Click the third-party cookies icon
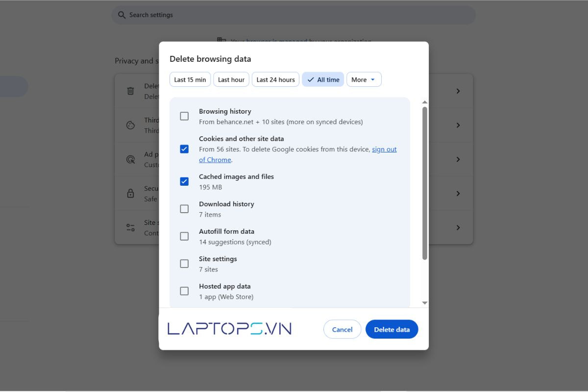 [x=130, y=125]
